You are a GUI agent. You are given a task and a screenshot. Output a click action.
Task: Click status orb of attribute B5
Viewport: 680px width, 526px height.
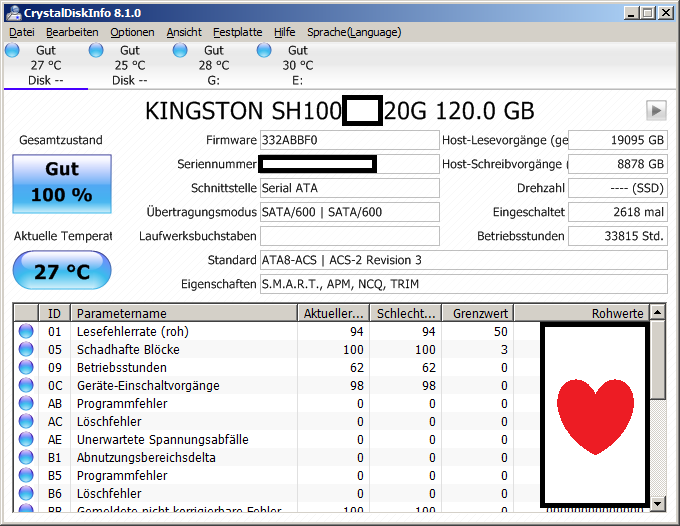point(26,475)
